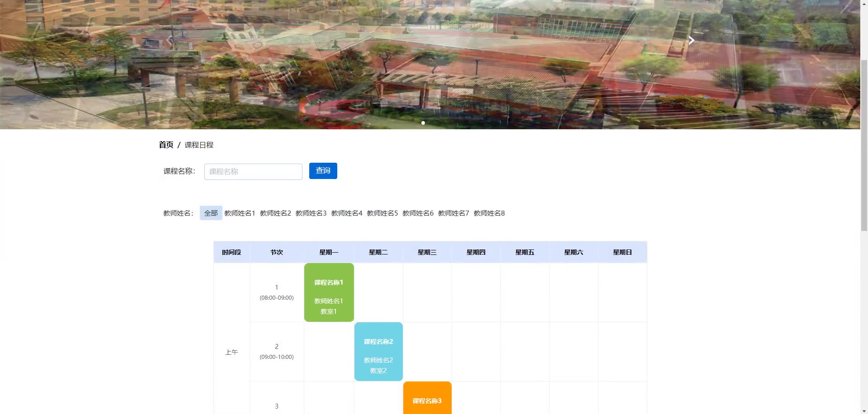Click the 时间段 column header

pyautogui.click(x=231, y=252)
